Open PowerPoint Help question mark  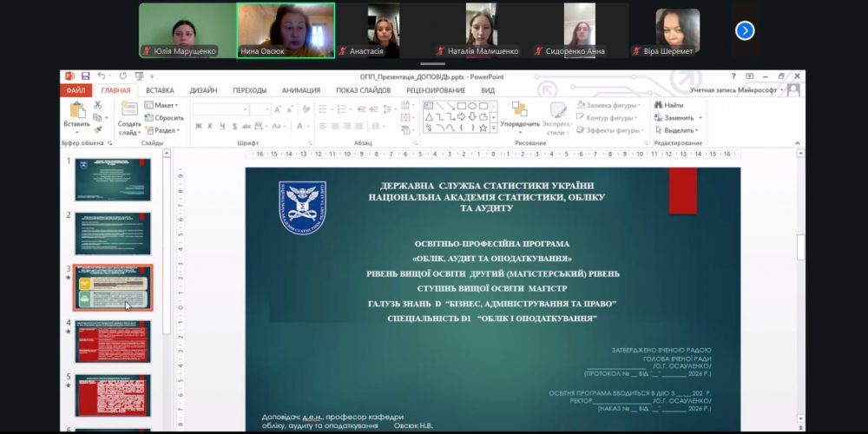734,76
